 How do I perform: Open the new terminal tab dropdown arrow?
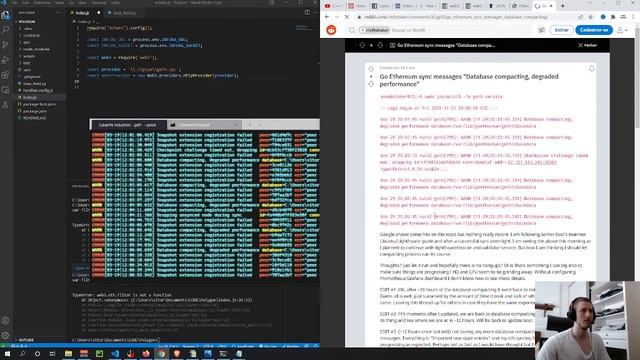[260, 125]
